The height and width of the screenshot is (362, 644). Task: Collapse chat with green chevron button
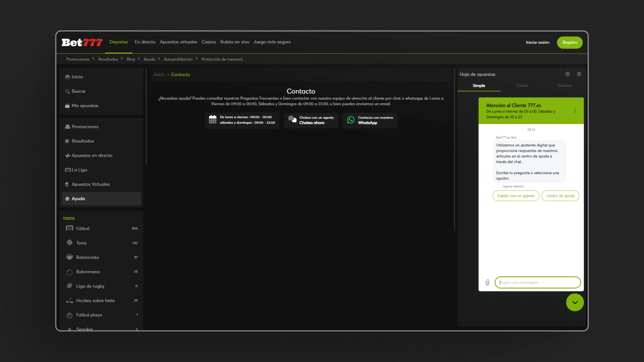pos(575,302)
